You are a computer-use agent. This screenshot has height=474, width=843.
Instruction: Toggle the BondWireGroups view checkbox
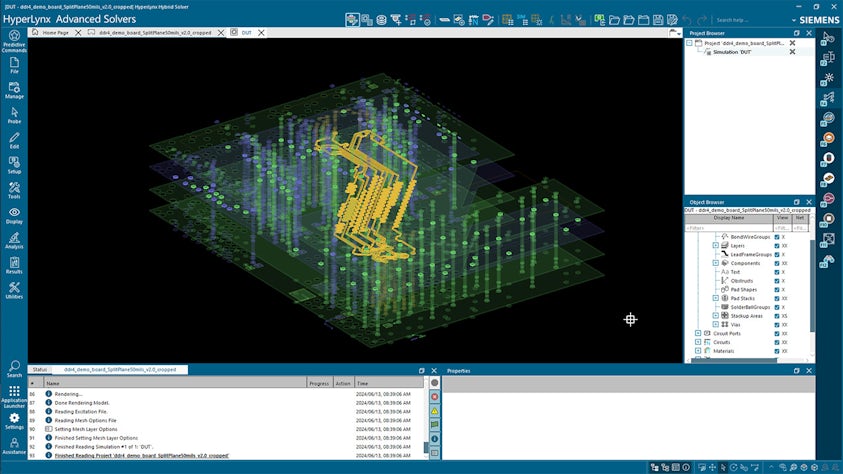coord(777,237)
